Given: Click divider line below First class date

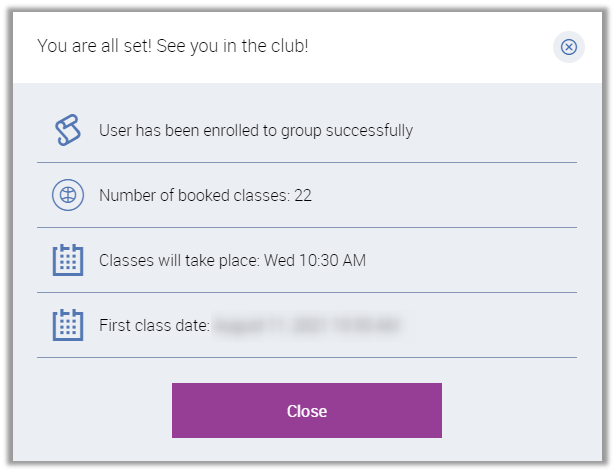Looking at the screenshot, I should pyautogui.click(x=307, y=357).
